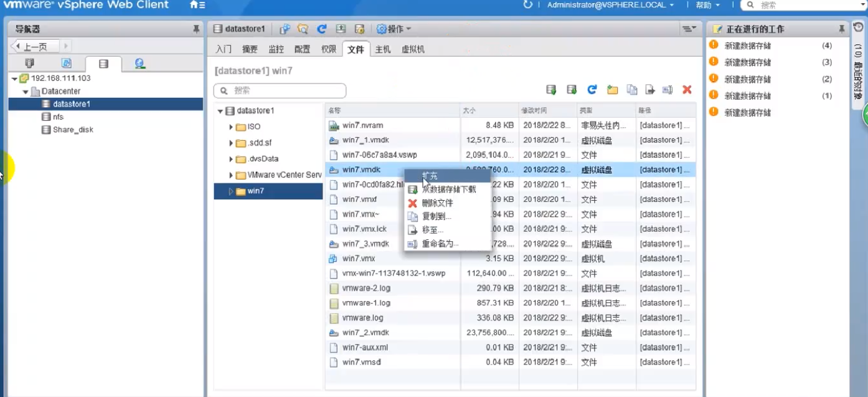Click the file search field in datastore browser
Viewport: 868px width, 397px height.
(x=280, y=90)
